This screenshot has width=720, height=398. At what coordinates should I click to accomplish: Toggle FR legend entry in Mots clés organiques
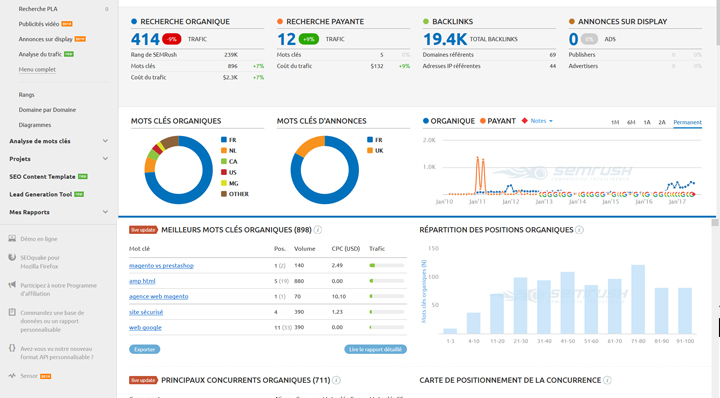(229, 140)
